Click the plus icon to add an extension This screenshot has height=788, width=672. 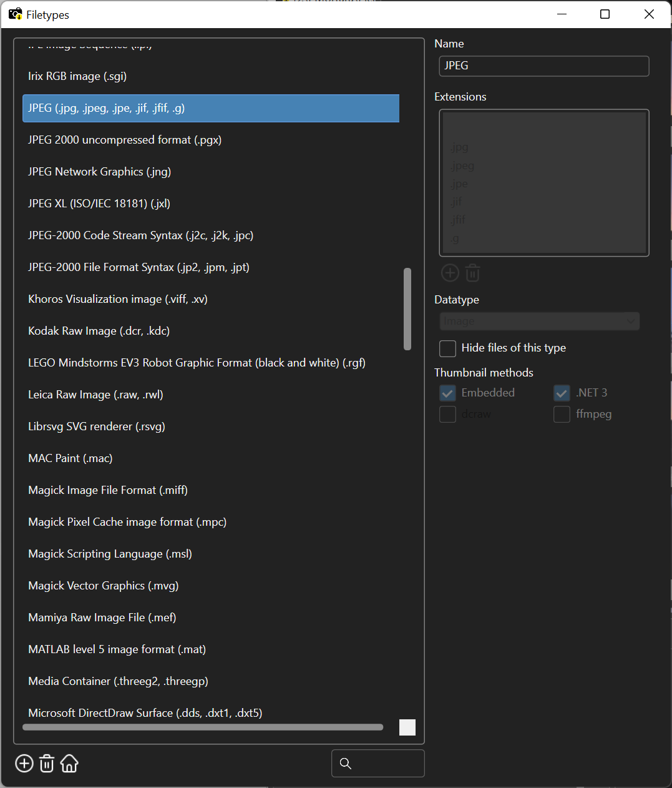click(x=450, y=272)
